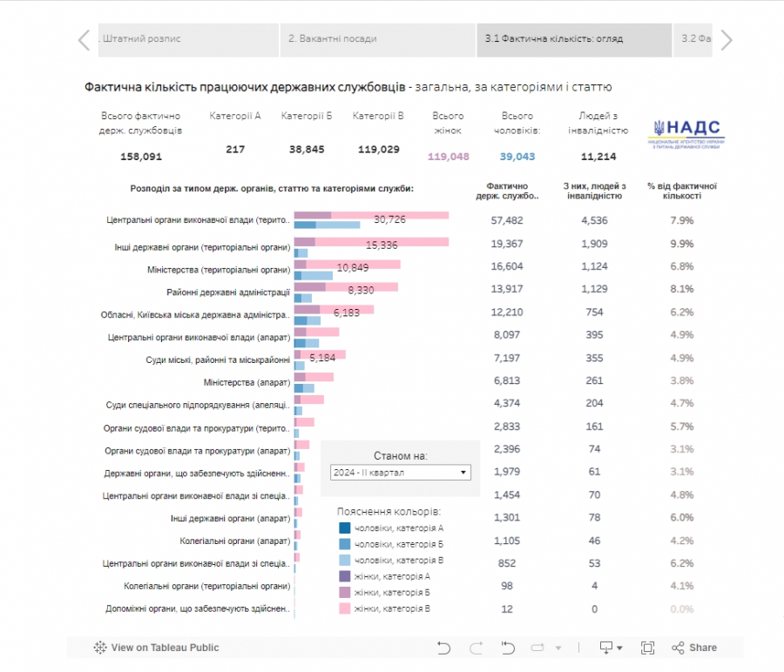
Task: Enter full screen mode via toolbar icon
Action: pos(647,648)
